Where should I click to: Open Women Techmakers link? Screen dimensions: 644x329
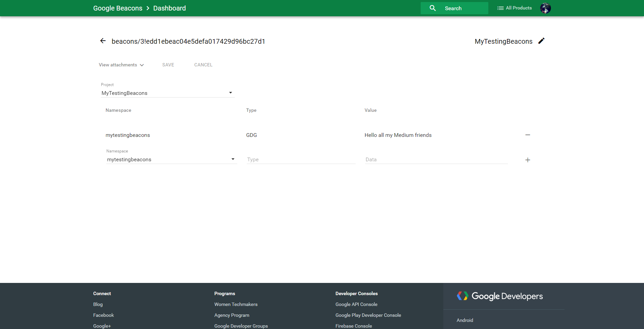(x=236, y=304)
